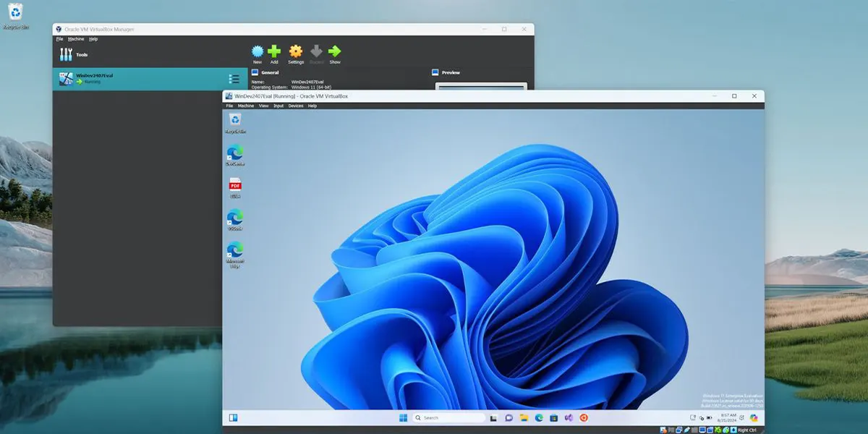The height and width of the screenshot is (434, 868).
Task: Close the Oracle VM VirtualBox Manager window
Action: [524, 29]
